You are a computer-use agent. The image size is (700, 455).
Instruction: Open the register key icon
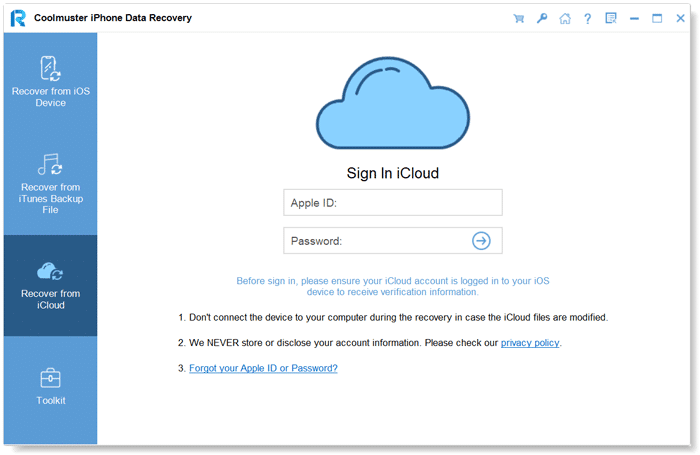coord(542,18)
